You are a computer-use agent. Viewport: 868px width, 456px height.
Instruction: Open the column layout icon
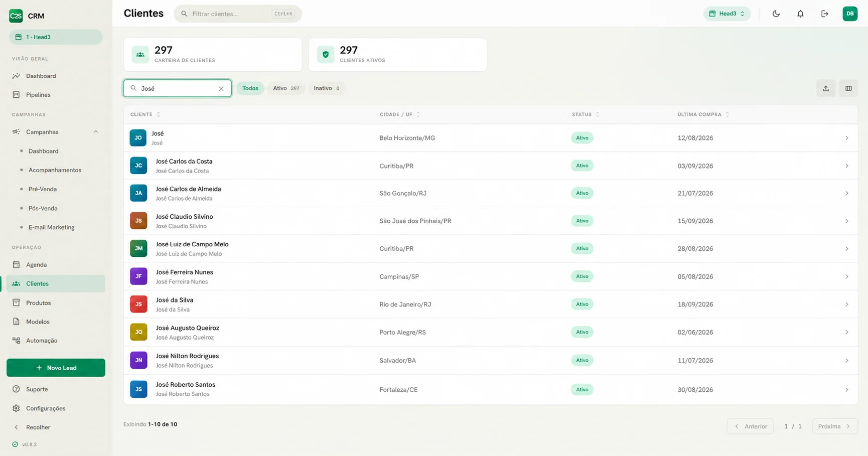tap(848, 88)
